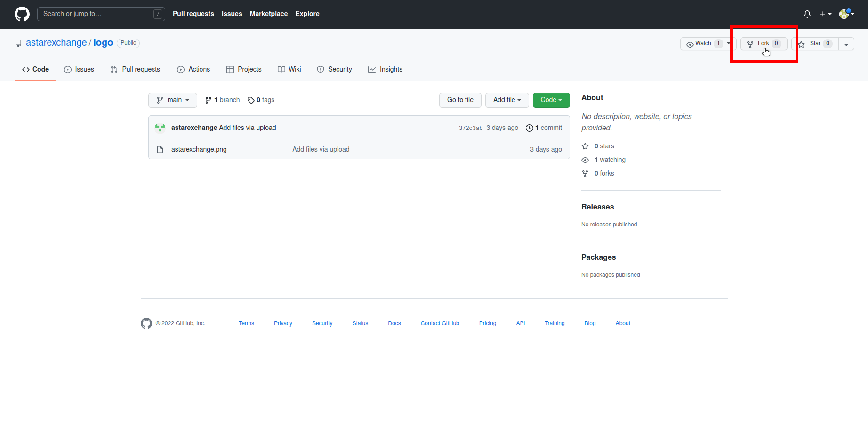
Task: Click the GitHub logo in the footer
Action: (x=146, y=323)
